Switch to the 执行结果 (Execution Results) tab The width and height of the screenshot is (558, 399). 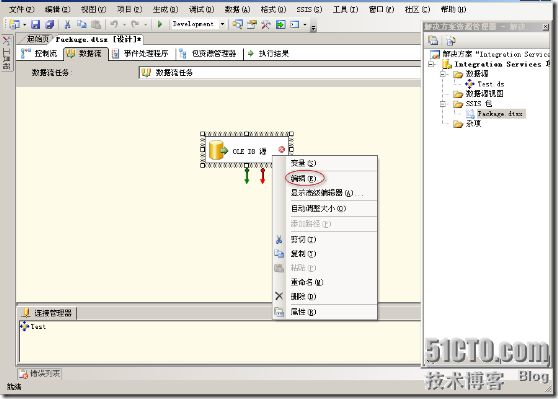(268, 53)
